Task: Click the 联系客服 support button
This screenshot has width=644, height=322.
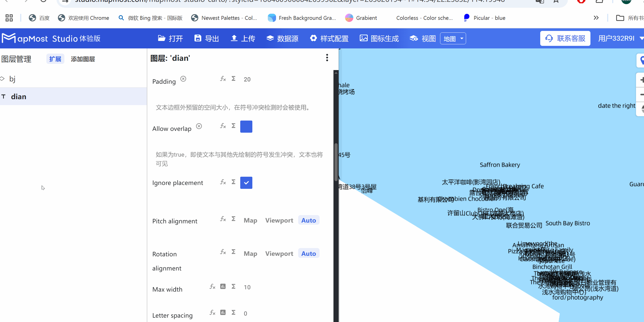Action: 565,38
